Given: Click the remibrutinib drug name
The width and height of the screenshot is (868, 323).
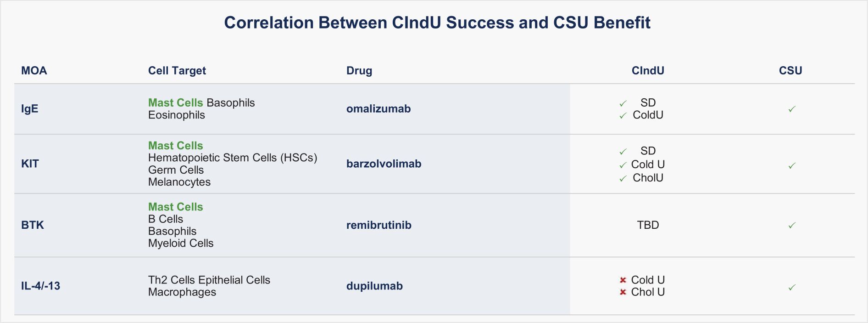Looking at the screenshot, I should tap(378, 225).
